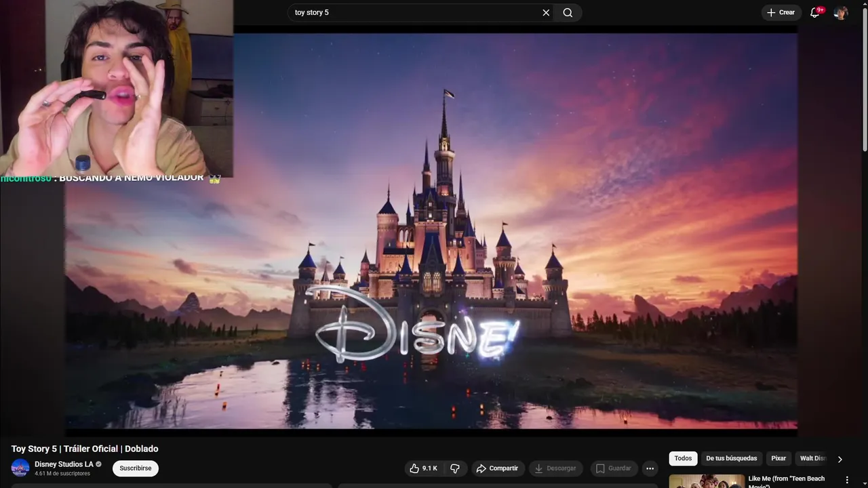This screenshot has height=488, width=868.
Task: Like the video with thumbs-up 9.1 K
Action: coord(423,468)
